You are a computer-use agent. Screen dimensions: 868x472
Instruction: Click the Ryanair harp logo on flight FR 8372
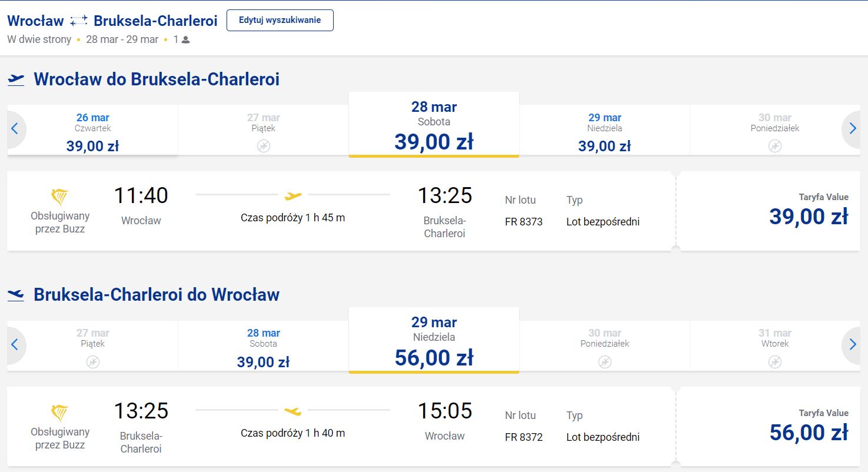point(60,413)
